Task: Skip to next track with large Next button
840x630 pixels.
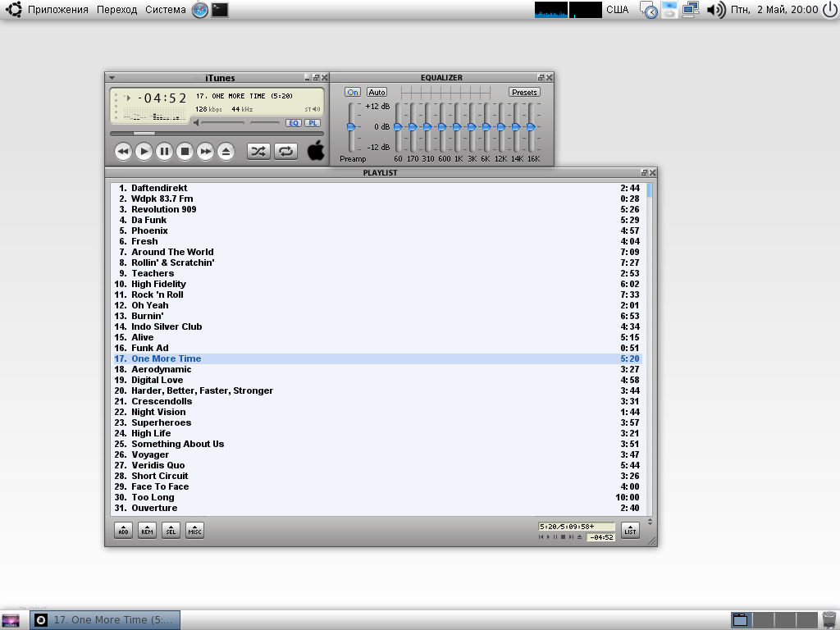Action: click(x=205, y=152)
